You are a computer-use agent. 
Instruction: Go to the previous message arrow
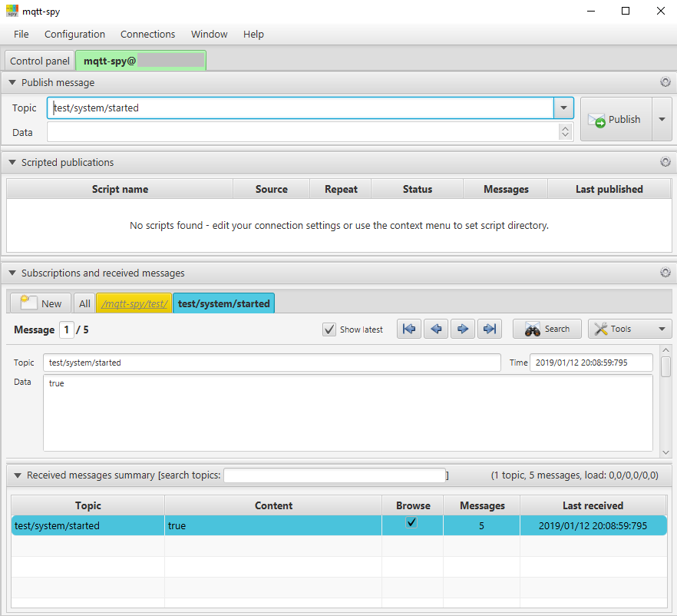(x=436, y=330)
